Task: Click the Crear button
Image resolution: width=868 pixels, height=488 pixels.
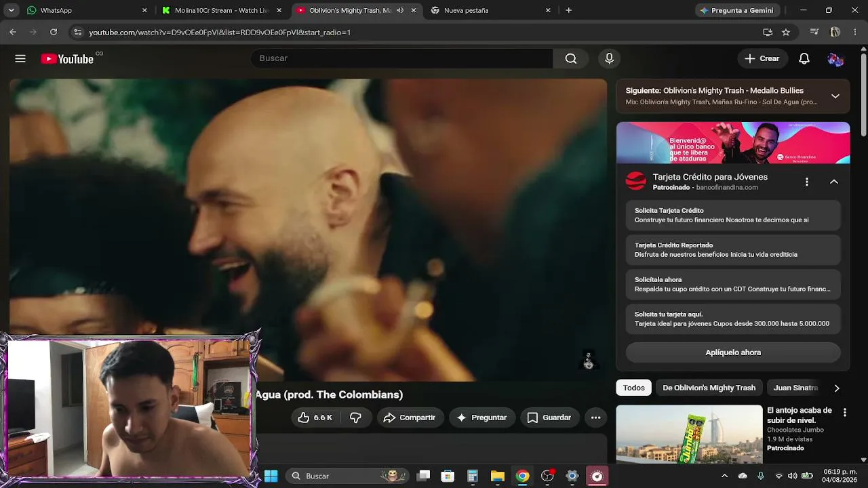Action: click(762, 58)
